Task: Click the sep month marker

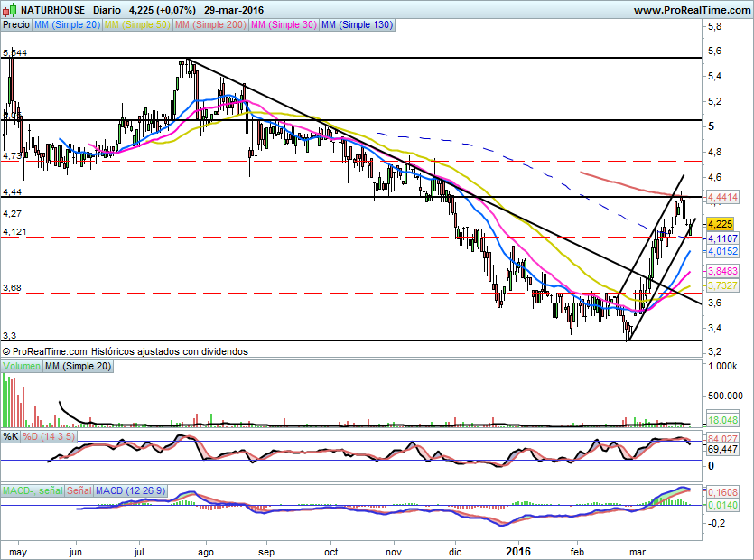Action: [x=266, y=552]
